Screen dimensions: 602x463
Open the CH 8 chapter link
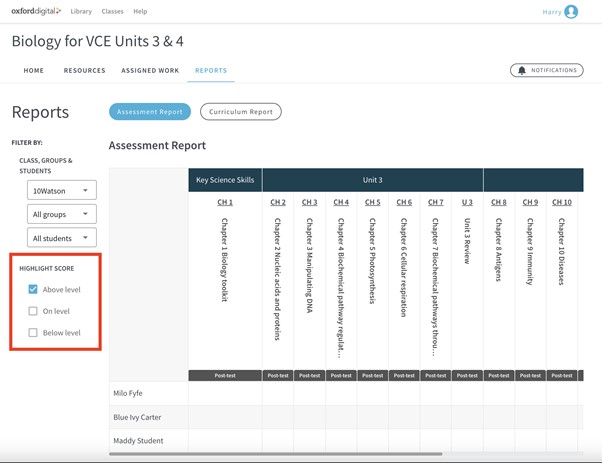coord(499,202)
